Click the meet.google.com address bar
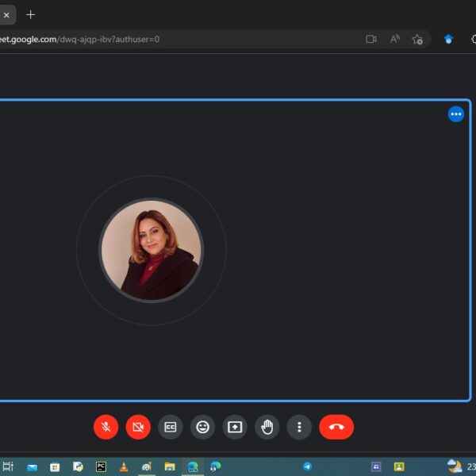The width and height of the screenshot is (476, 476). tap(159, 39)
